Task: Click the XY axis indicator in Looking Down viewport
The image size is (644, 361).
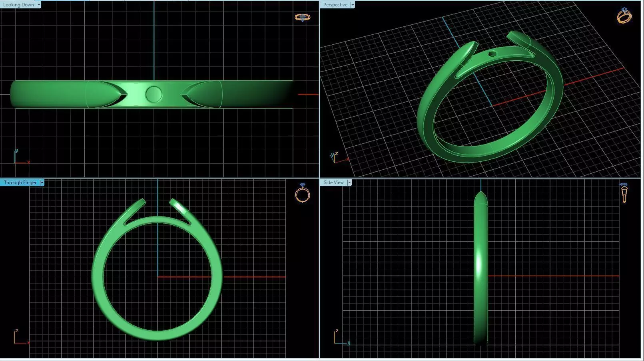Action: (22, 157)
